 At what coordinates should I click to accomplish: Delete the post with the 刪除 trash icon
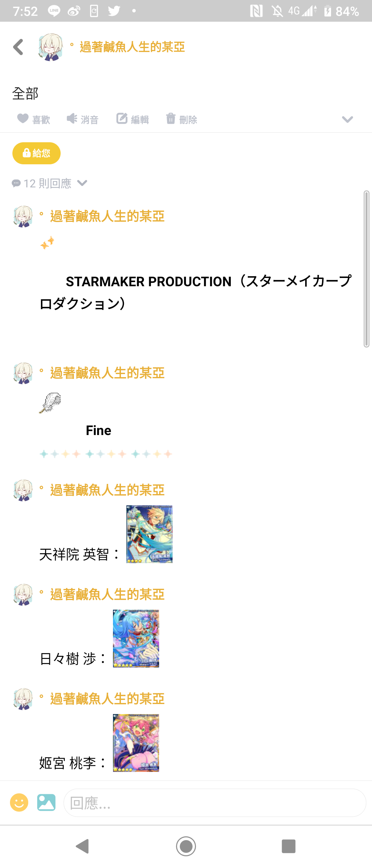[x=182, y=119]
